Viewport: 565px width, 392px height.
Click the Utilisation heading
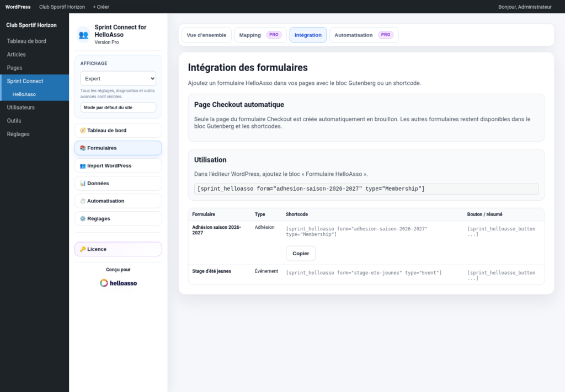[x=210, y=160]
